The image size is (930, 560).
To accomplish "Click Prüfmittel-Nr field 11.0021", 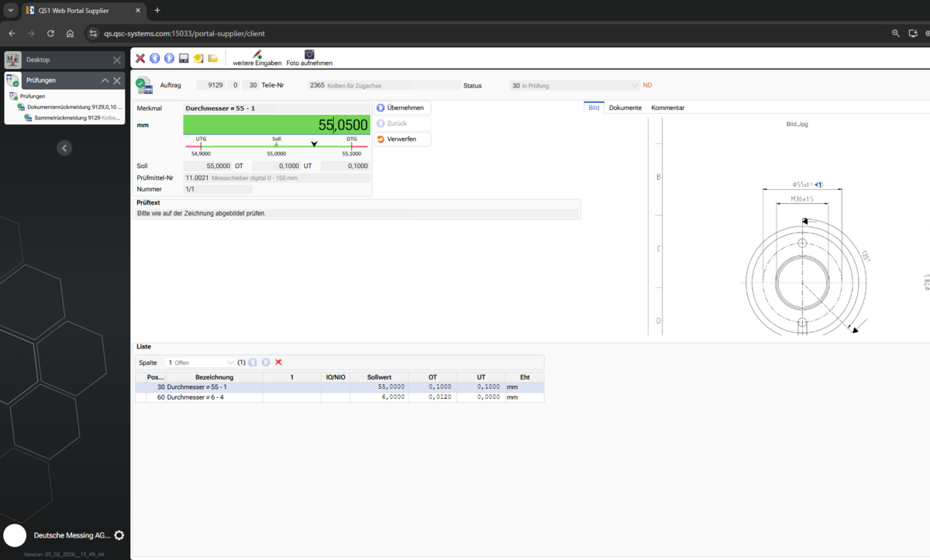I will 277,177.
